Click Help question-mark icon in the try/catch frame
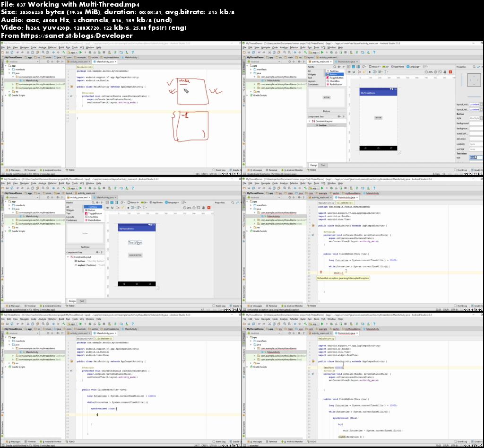Viewport: 484px width, 448px height. coord(374,324)
